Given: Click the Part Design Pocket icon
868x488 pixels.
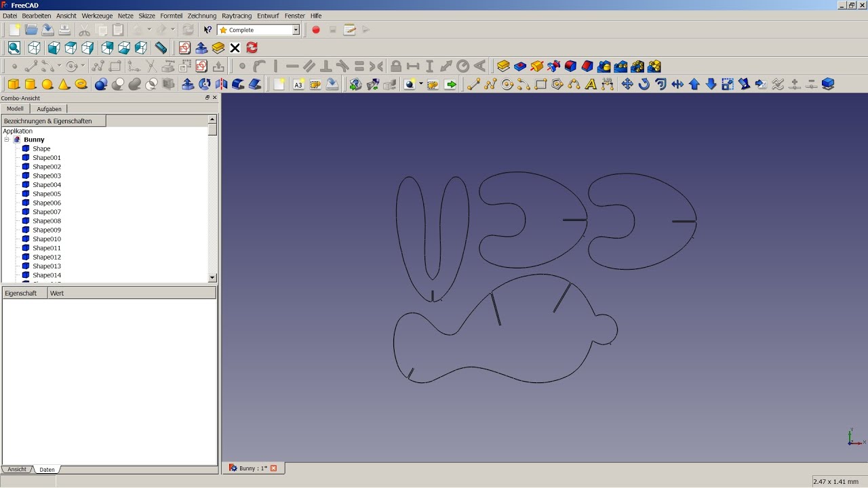Looking at the screenshot, I should point(520,66).
